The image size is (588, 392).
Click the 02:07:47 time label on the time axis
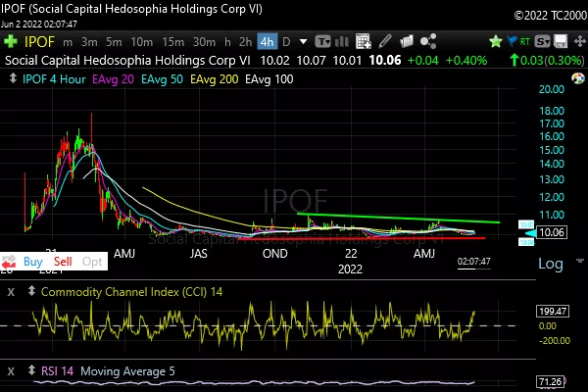473,262
